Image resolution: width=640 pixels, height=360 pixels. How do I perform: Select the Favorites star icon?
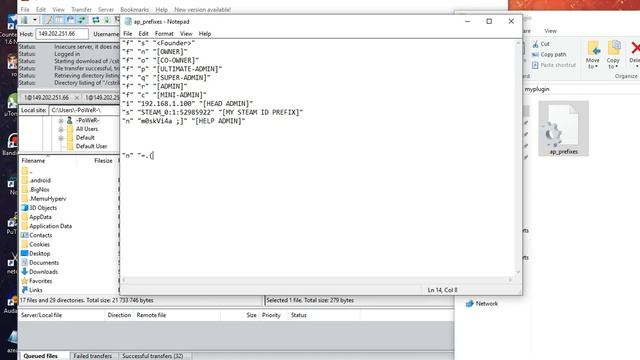coord(24,281)
